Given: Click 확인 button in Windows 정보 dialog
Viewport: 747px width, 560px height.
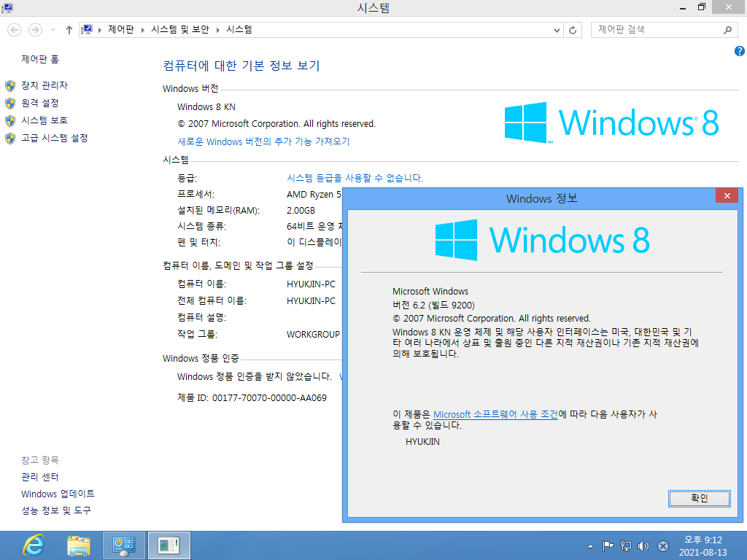Looking at the screenshot, I should coord(700,499).
